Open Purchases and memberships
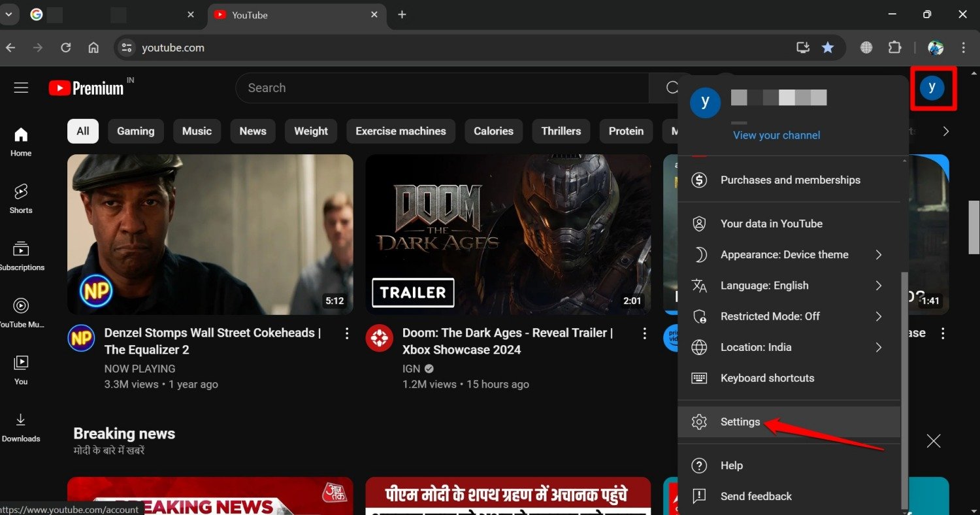The height and width of the screenshot is (515, 980). click(789, 180)
